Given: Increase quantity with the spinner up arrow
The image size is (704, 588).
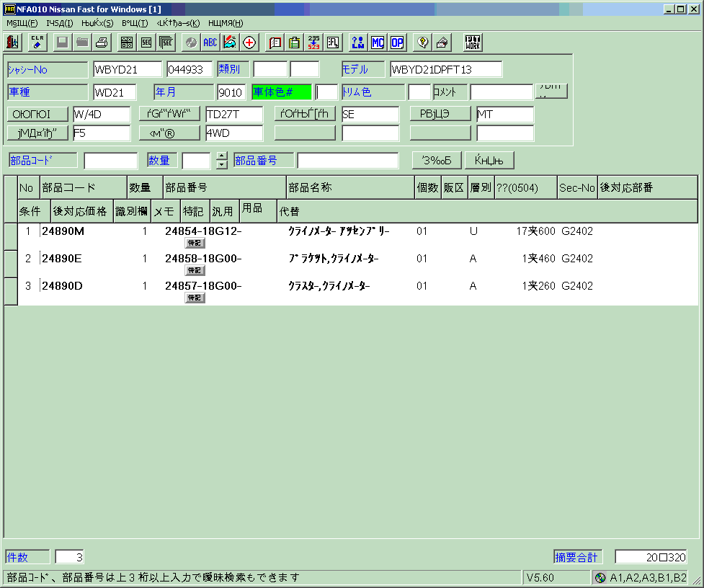Looking at the screenshot, I should point(222,156).
